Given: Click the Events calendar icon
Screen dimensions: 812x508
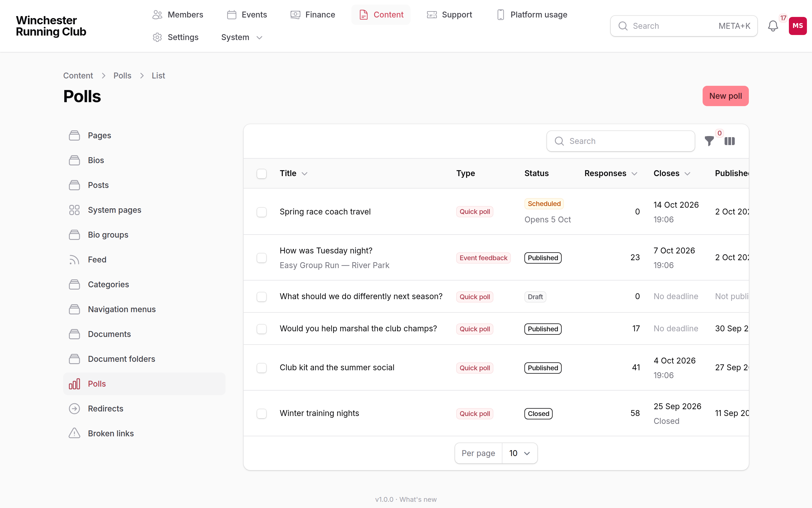Looking at the screenshot, I should [x=231, y=15].
